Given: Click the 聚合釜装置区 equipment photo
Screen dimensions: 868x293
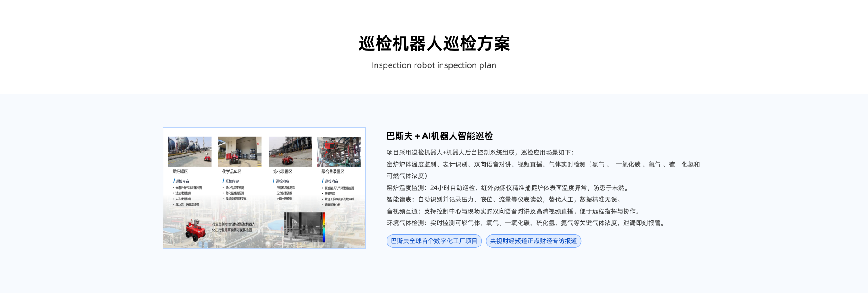Looking at the screenshot, I should (x=339, y=152).
